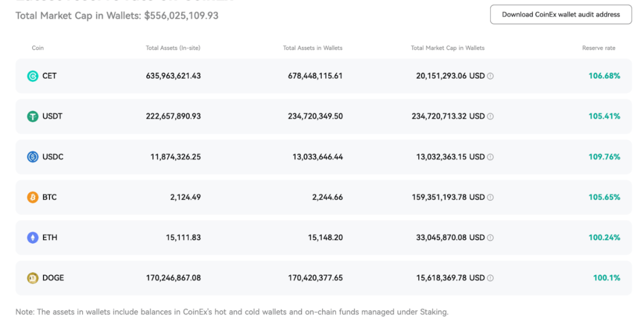Click DOGE reserve rate 100.1%
Screen dimensions: 644x322
[x=606, y=278]
